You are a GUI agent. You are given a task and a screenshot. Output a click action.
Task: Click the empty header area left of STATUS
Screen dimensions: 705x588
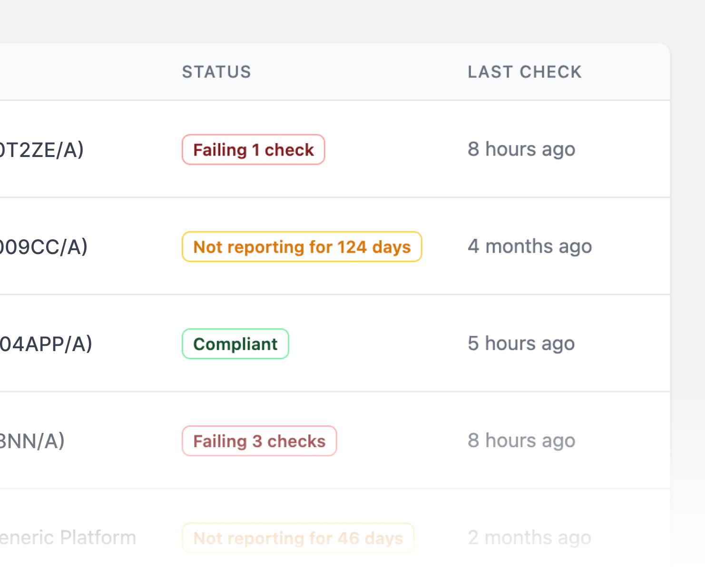(86, 72)
